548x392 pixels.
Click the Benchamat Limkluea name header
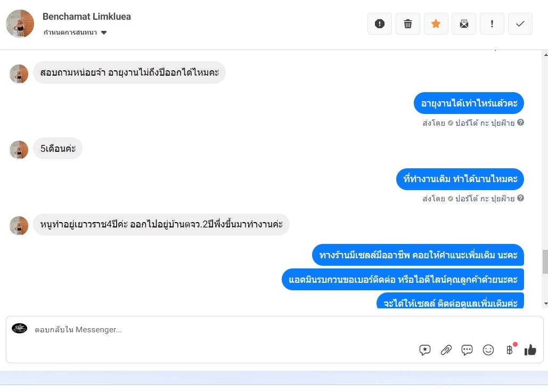(87, 17)
